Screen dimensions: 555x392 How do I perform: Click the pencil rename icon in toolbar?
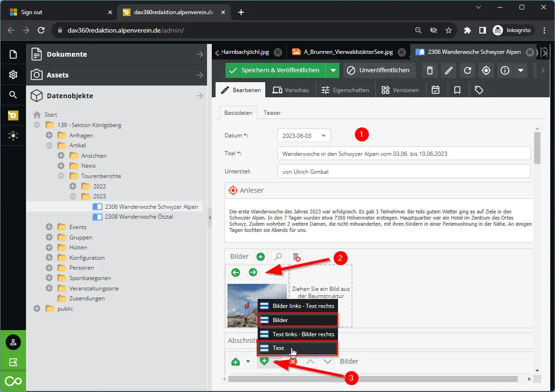click(x=449, y=70)
